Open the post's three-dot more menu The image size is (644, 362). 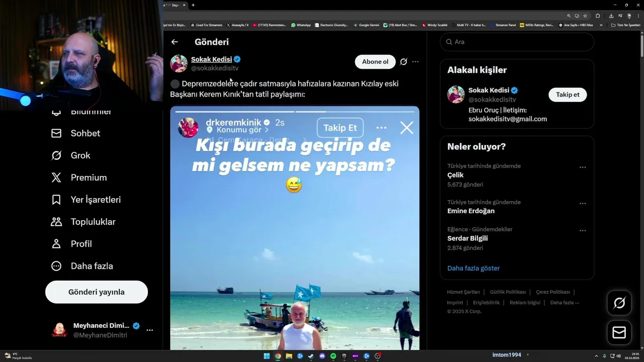(x=415, y=62)
